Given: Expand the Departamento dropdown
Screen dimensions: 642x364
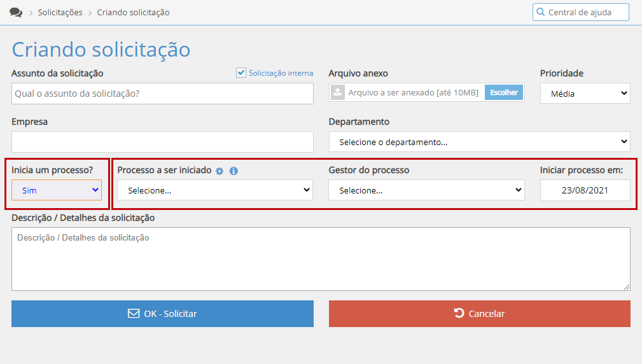Looking at the screenshot, I should click(x=479, y=142).
